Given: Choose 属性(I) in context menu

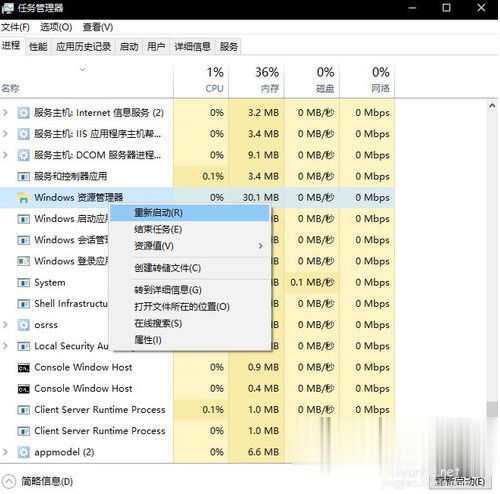Looking at the screenshot, I should coord(190,340).
